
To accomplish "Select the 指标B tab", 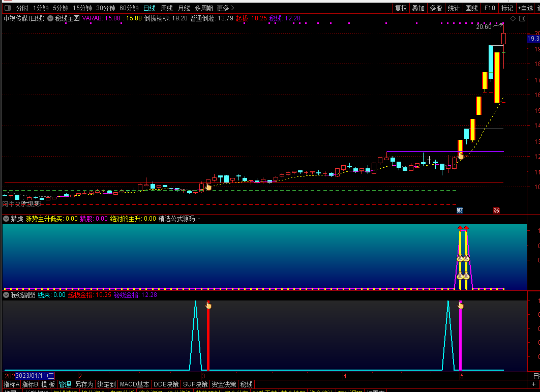I will point(30,384).
